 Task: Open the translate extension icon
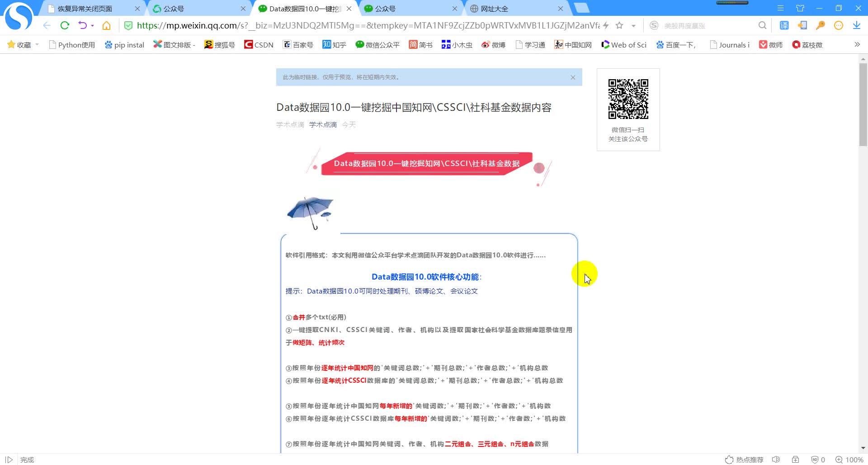point(784,26)
